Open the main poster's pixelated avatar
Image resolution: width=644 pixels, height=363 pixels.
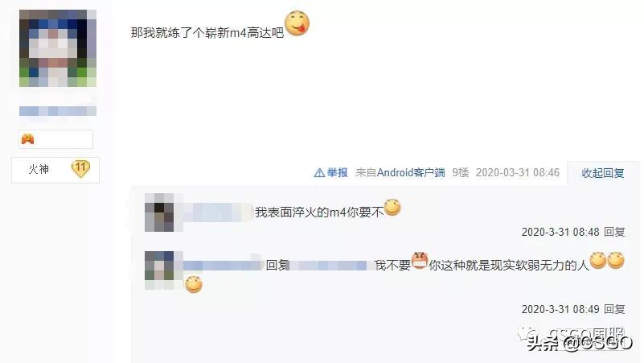coord(58,48)
